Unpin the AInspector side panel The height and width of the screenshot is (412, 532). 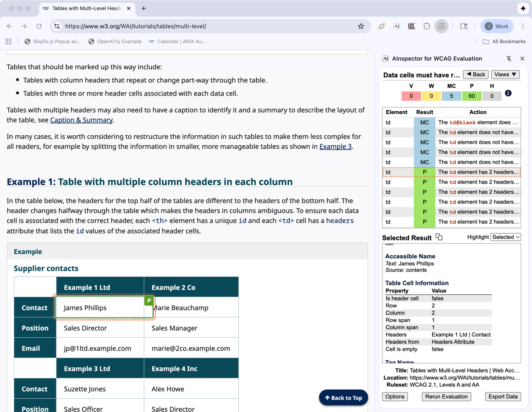[509, 59]
